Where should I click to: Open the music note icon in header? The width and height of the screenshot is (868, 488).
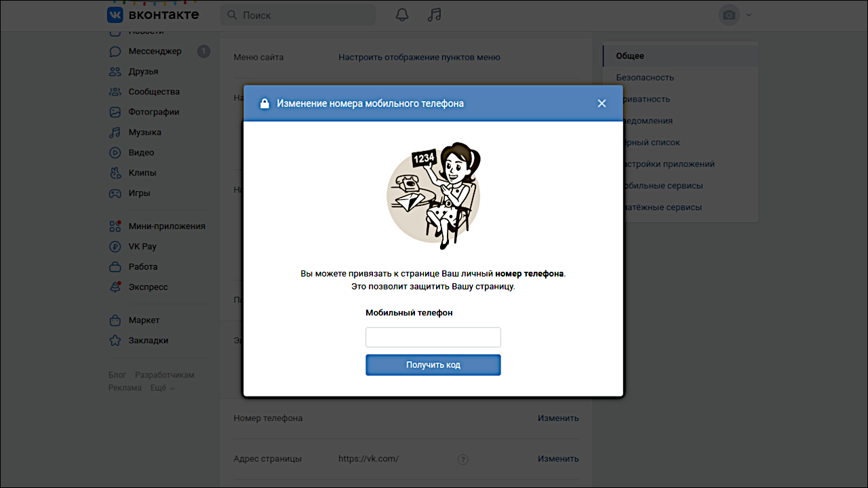coord(434,15)
